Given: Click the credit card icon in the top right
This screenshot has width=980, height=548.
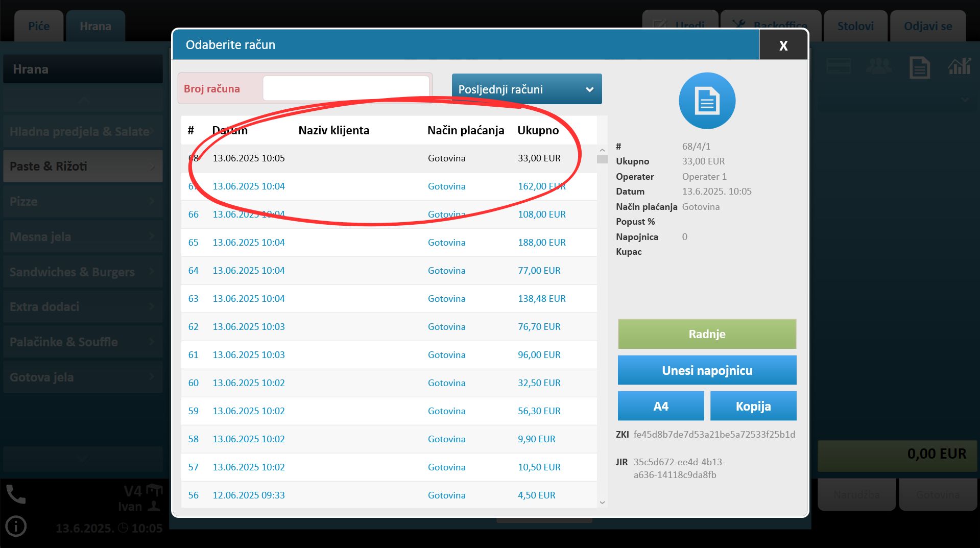Looking at the screenshot, I should (x=838, y=66).
